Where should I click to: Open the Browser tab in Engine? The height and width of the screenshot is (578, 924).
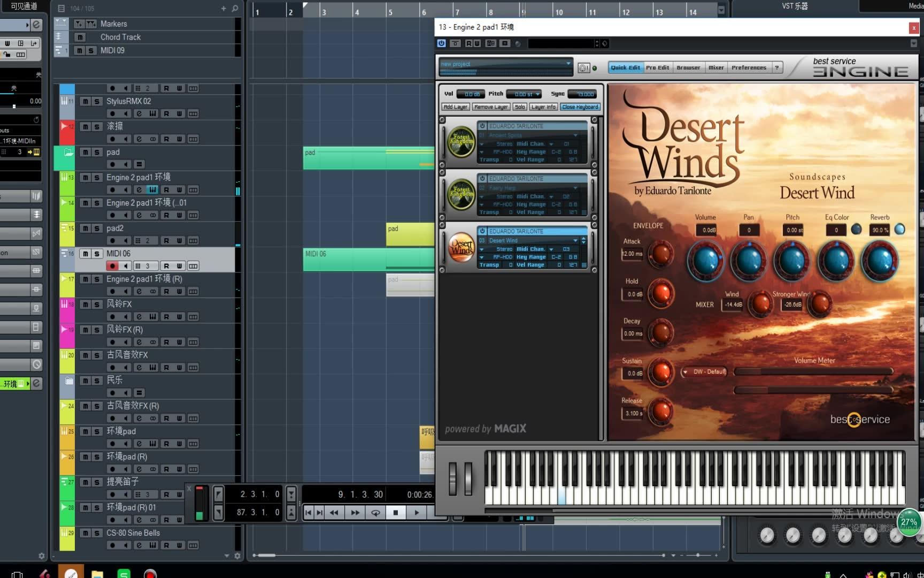[x=688, y=68]
